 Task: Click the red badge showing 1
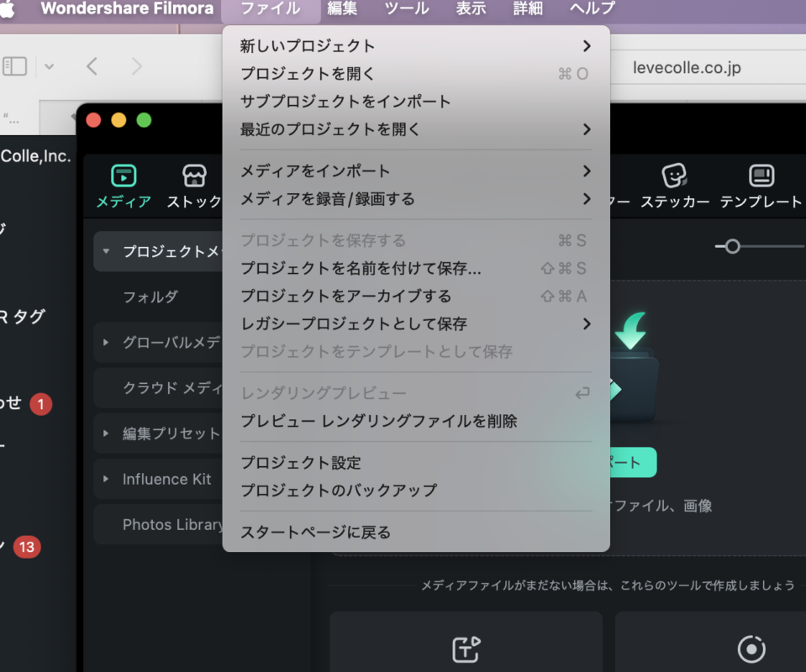40,404
